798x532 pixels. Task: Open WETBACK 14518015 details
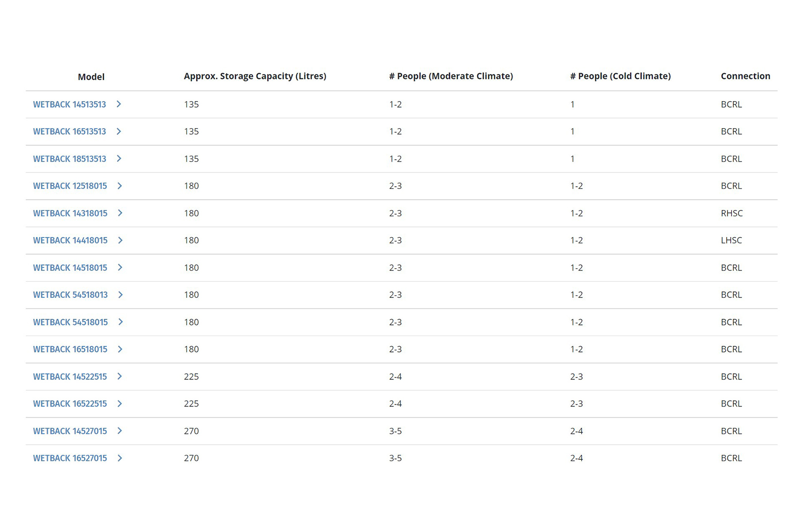[70, 268]
